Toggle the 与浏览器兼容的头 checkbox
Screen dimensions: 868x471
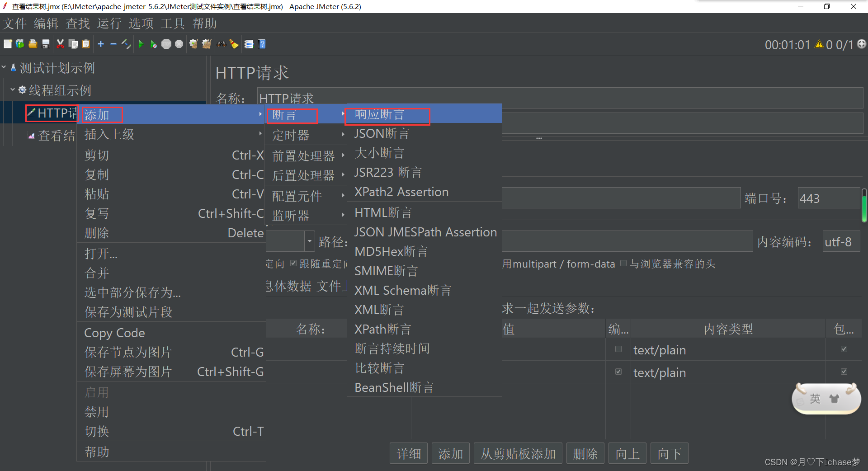[623, 263]
